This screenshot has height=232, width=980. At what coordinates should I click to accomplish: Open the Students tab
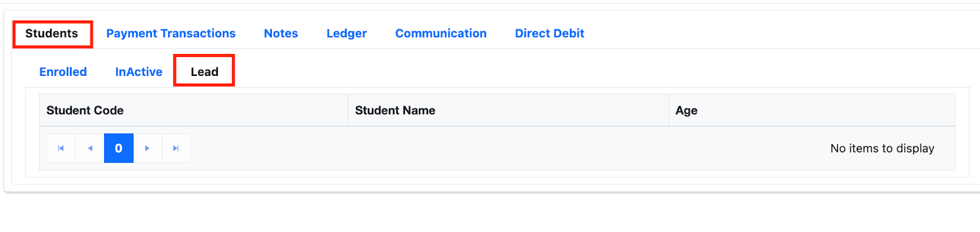(x=52, y=34)
